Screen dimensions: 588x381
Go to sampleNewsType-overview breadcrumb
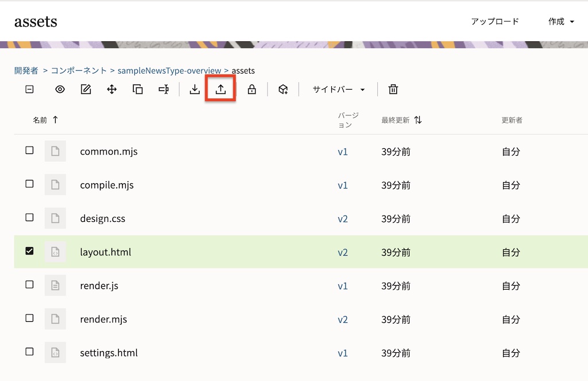click(x=169, y=71)
